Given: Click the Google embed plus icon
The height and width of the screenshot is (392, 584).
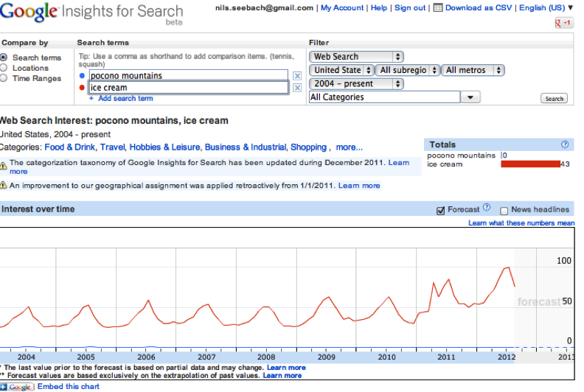Looking at the screenshot, I should tap(4, 387).
